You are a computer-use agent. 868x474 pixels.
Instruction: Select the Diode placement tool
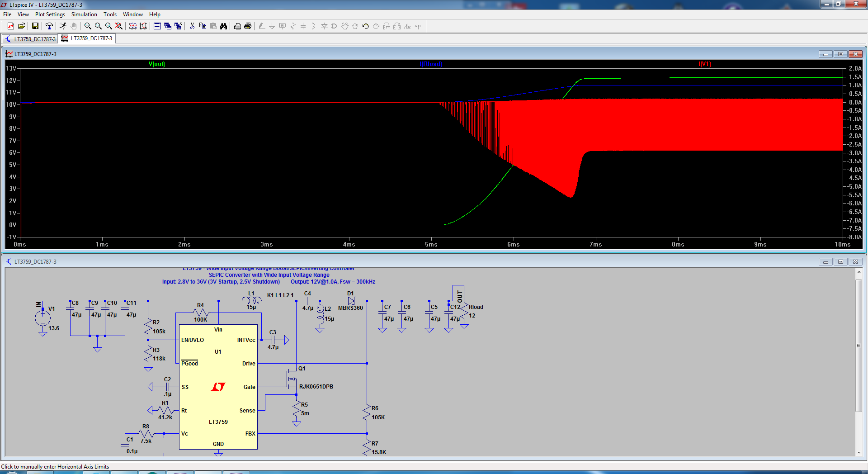click(x=324, y=26)
